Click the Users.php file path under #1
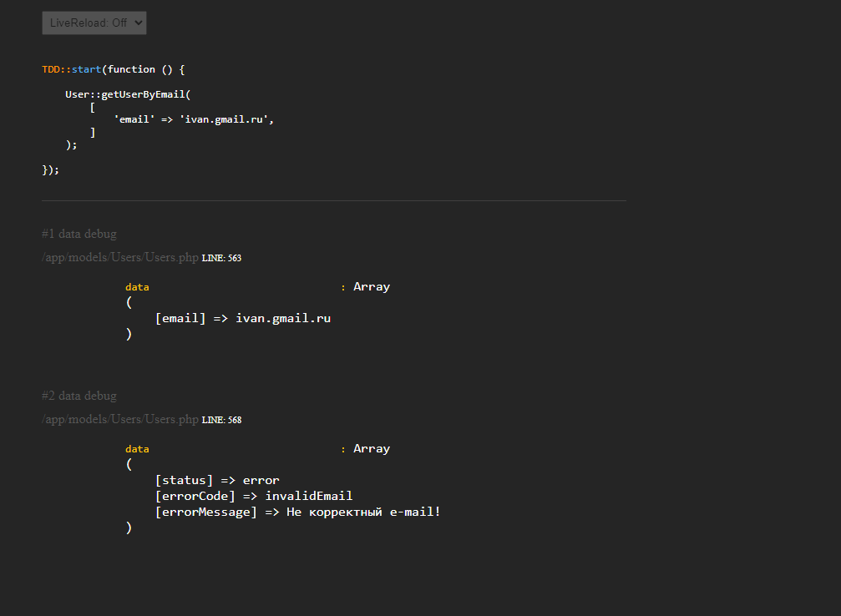 tap(120, 257)
